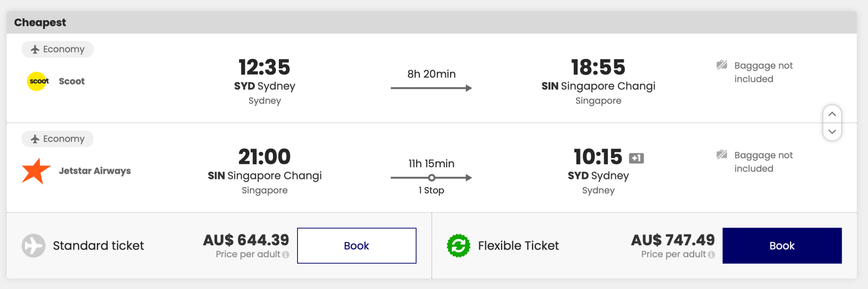Click the Jetstar Airways star logo

(36, 171)
